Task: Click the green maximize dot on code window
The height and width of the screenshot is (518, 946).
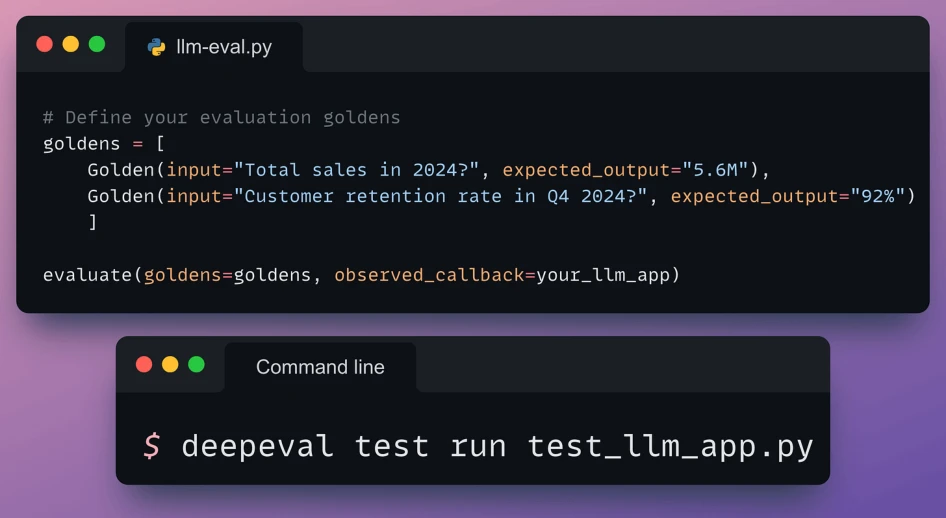Action: (x=97, y=44)
